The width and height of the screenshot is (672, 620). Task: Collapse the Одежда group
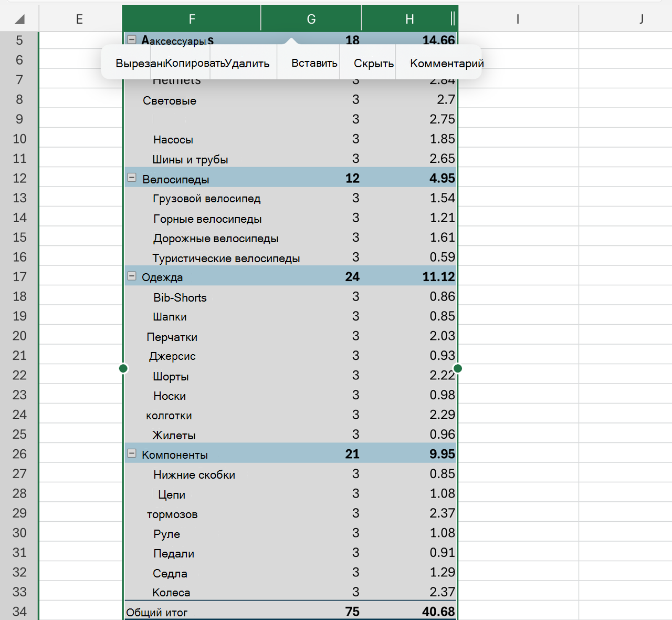132,276
